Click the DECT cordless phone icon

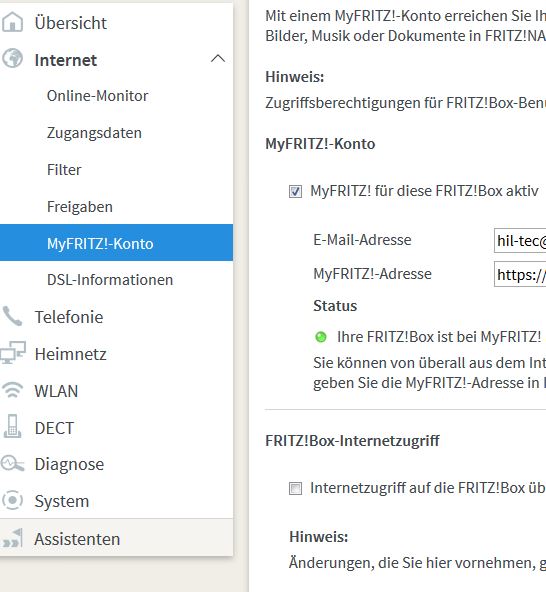pos(12,427)
